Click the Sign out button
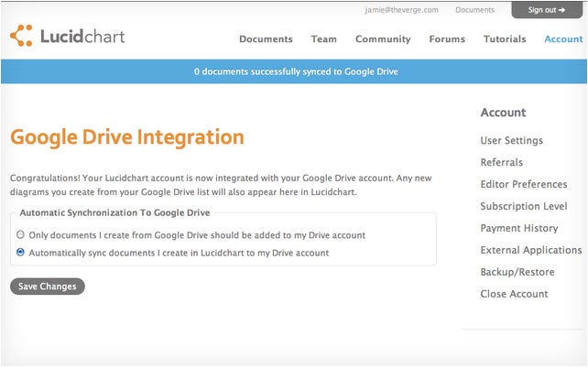The width and height of the screenshot is (588, 368). [547, 10]
